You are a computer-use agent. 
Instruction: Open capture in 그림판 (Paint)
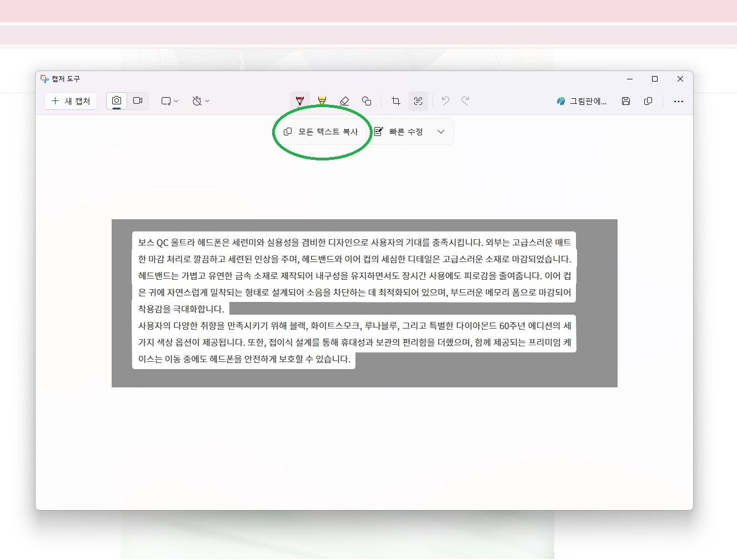coord(581,101)
